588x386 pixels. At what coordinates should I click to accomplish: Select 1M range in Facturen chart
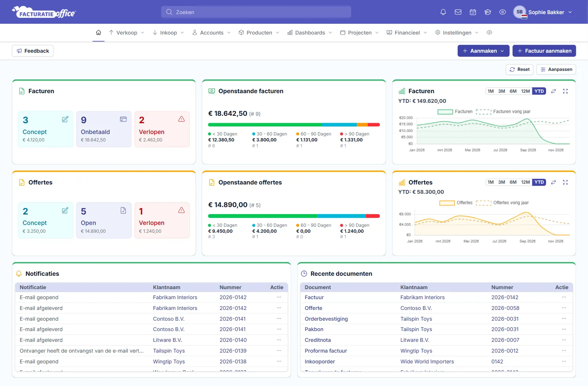(x=490, y=91)
